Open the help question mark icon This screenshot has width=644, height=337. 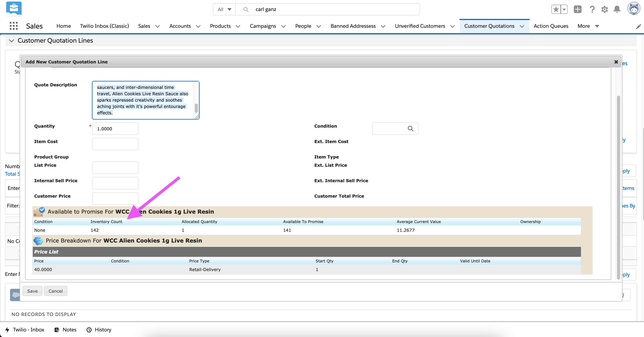[x=592, y=9]
